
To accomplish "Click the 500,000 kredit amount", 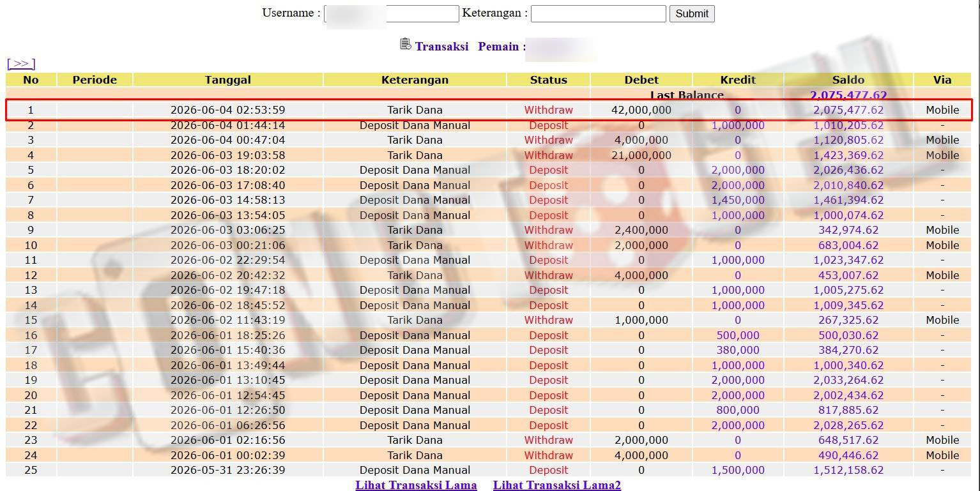I will pos(738,335).
